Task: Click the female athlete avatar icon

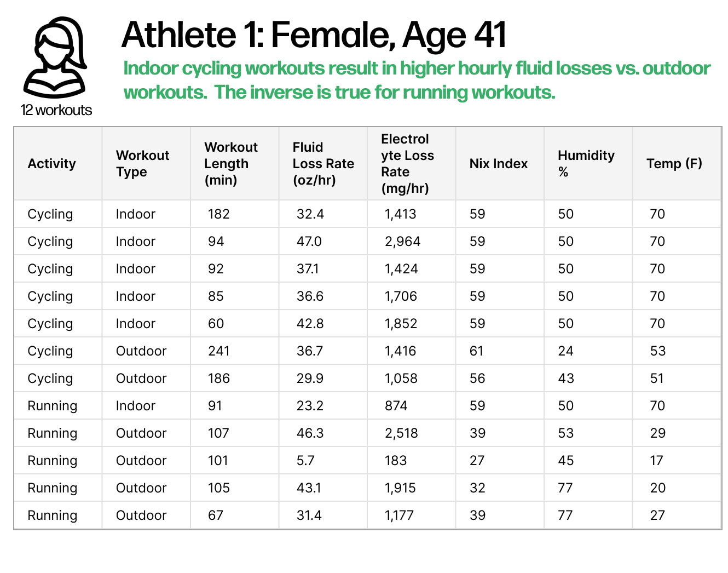Action: click(55, 58)
